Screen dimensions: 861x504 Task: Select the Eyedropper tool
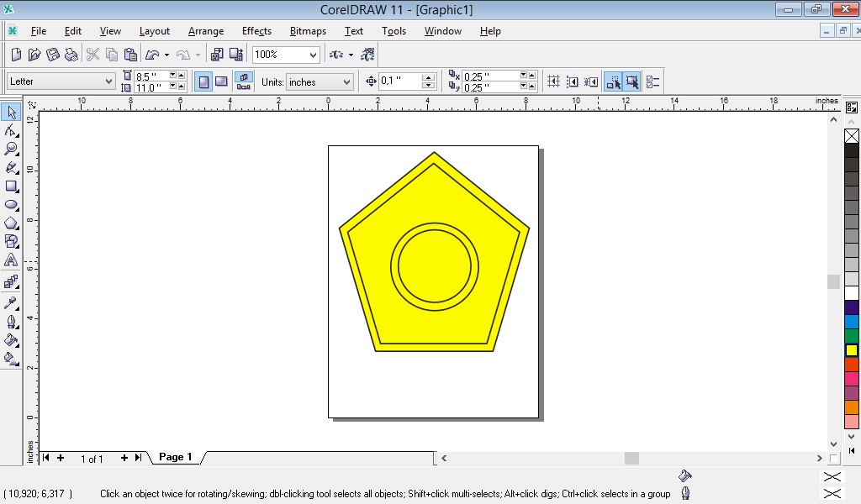tap(11, 302)
